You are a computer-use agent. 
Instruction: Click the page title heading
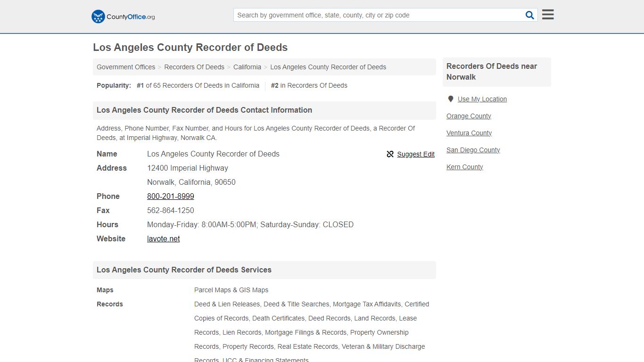190,48
